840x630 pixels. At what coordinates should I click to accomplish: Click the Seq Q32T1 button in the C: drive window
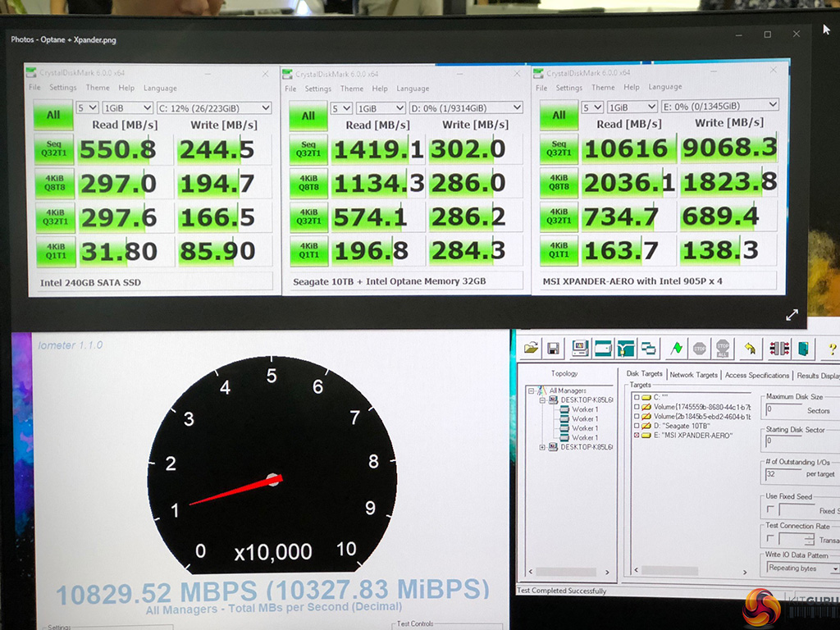[54, 148]
